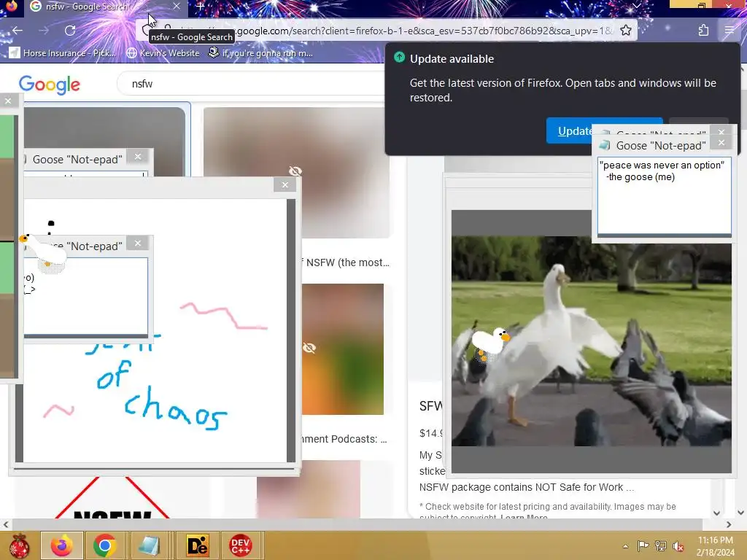Expand the product panel's down chevron
The width and height of the screenshot is (747, 560).
pos(716,513)
